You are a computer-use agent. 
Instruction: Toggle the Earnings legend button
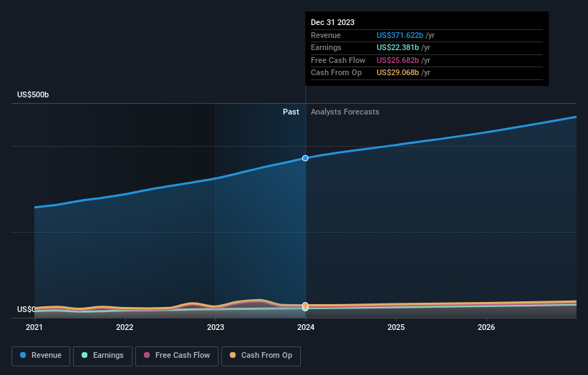102,356
